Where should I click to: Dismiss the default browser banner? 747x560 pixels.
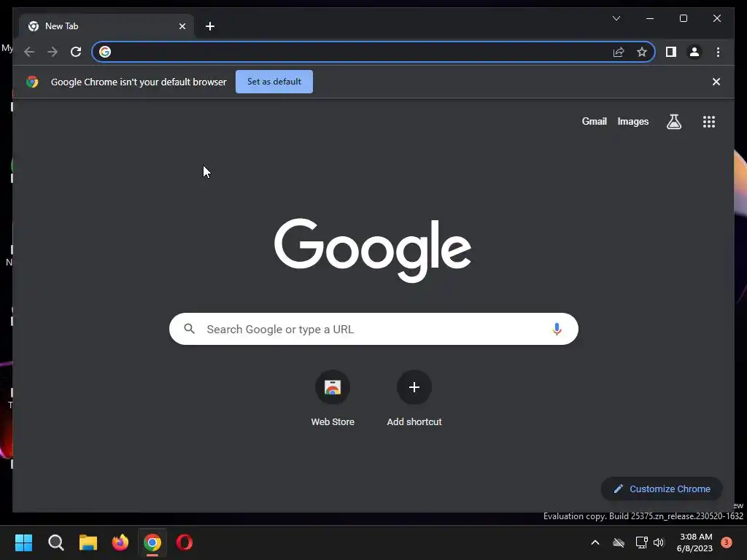click(716, 82)
